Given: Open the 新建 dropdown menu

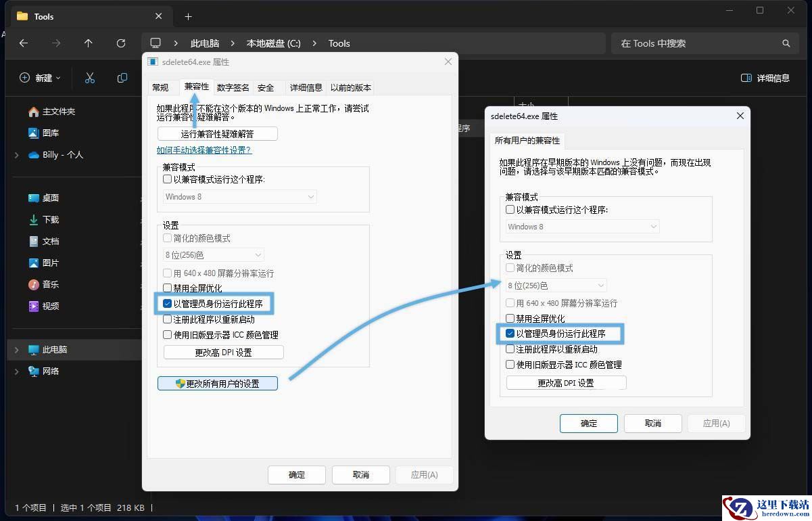Looking at the screenshot, I should click(40, 78).
